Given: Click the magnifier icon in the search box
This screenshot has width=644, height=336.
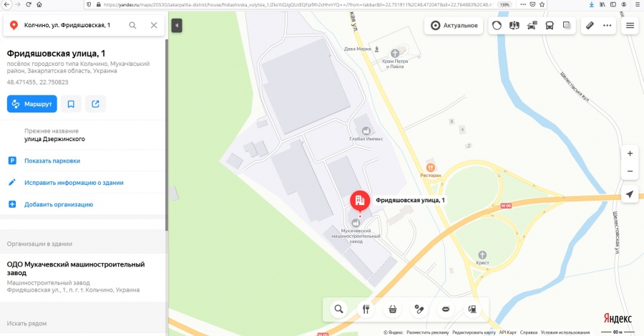Looking at the screenshot, I should point(132,25).
